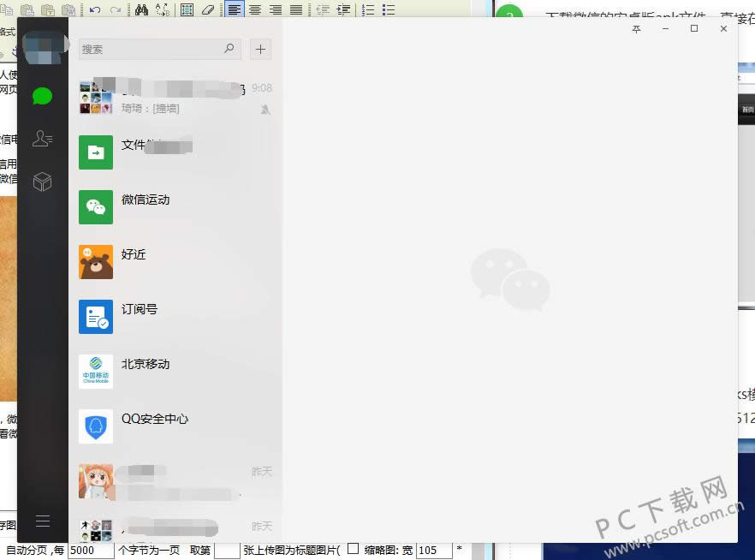Click the Undo arrow in editor toolbar
Screen dimensions: 755x560
coord(95,10)
